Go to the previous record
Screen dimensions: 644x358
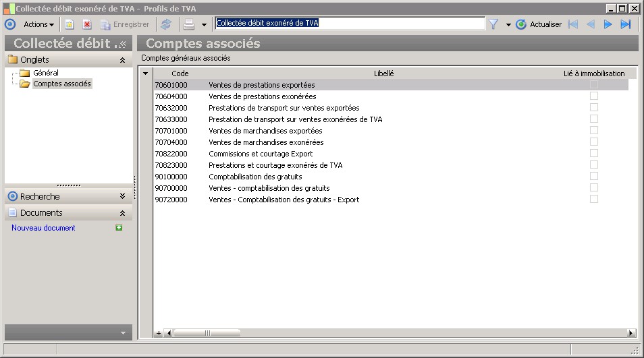(591, 24)
